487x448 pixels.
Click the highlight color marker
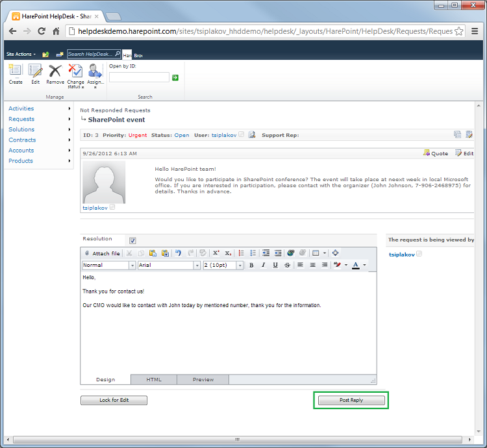pos(337,265)
